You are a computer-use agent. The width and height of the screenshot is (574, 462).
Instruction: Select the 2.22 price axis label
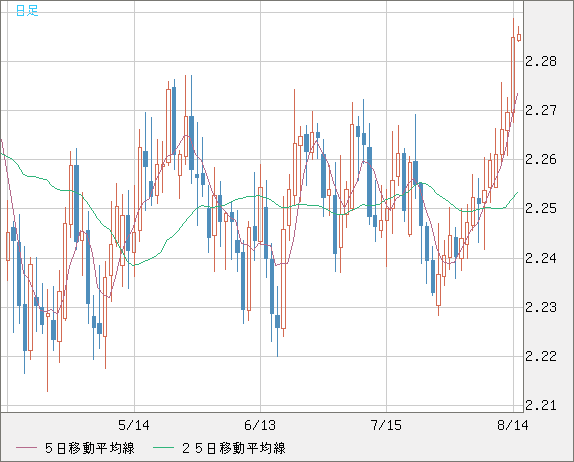(541, 356)
